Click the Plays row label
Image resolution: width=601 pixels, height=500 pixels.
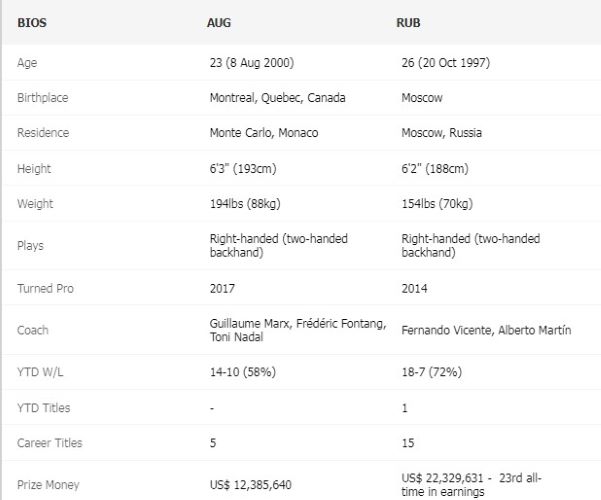click(30, 246)
